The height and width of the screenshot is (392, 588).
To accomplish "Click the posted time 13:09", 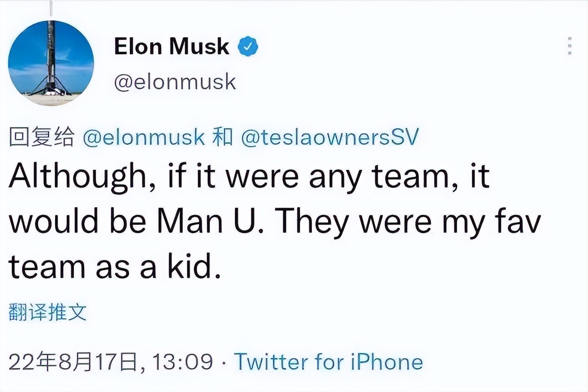I will [183, 362].
